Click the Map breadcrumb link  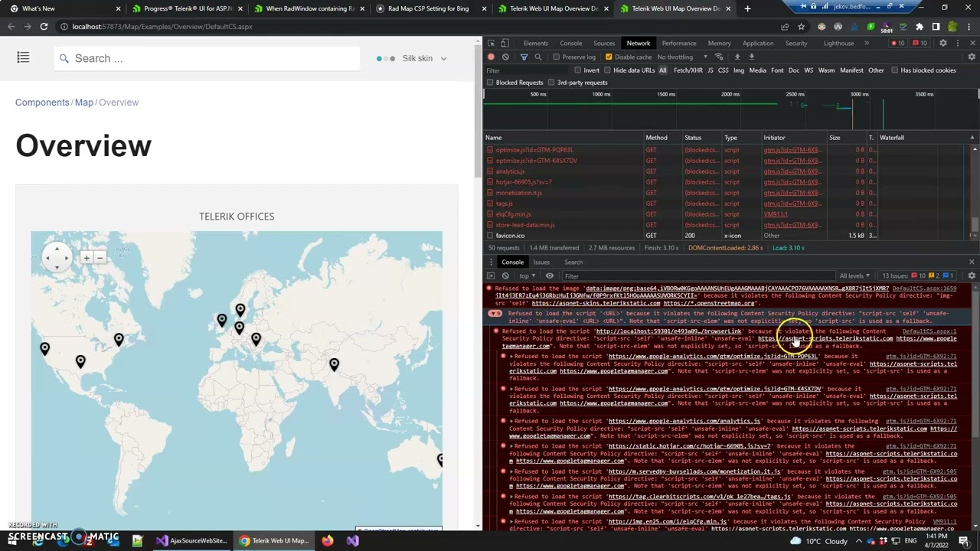(x=84, y=103)
